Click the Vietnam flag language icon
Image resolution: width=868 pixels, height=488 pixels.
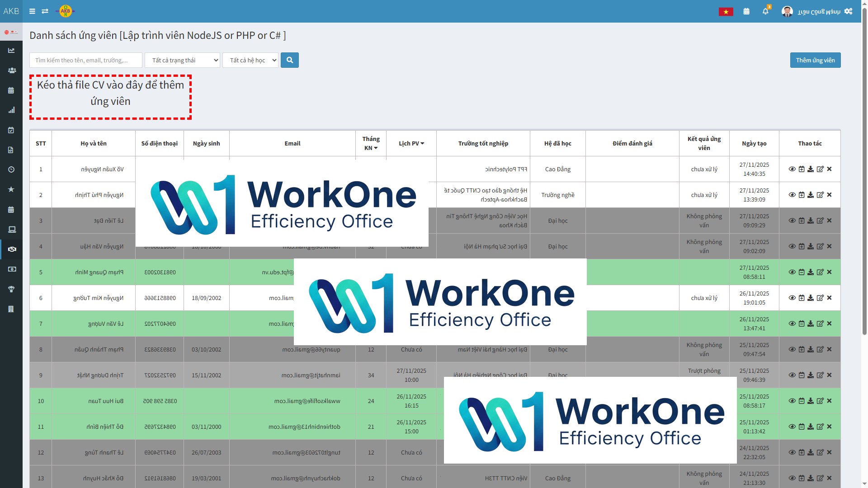726,12
